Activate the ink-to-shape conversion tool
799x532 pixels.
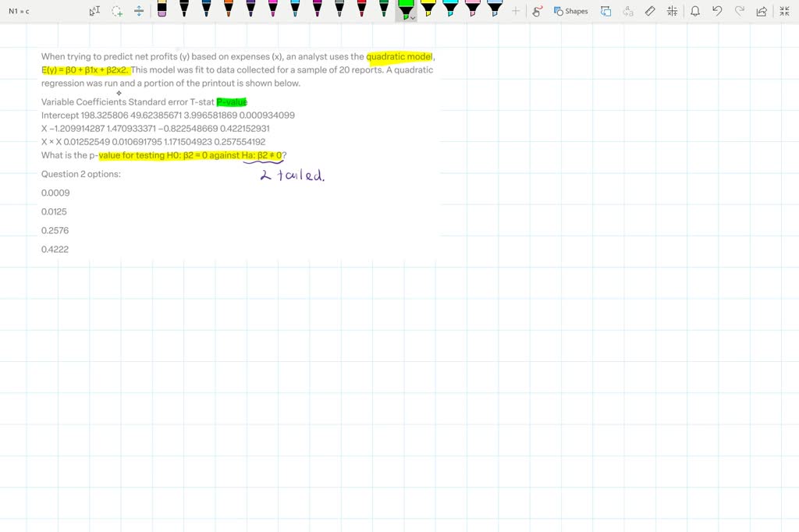(x=536, y=11)
